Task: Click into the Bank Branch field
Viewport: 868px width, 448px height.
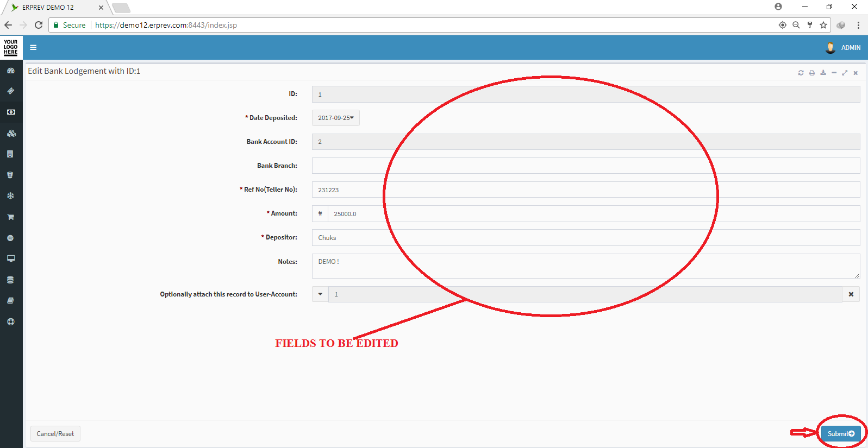Action: 586,166
